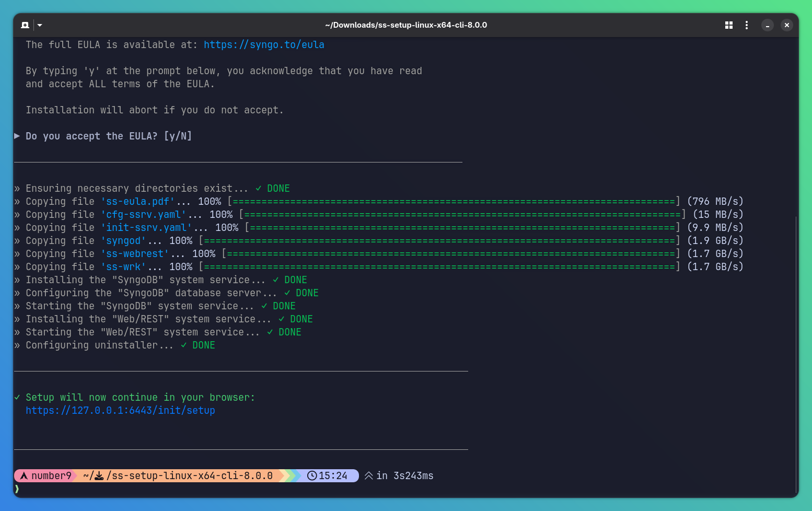Screen dimensions: 812x511
Task: Click the 'Do you accept the EULA?' prompt
Action: point(109,136)
